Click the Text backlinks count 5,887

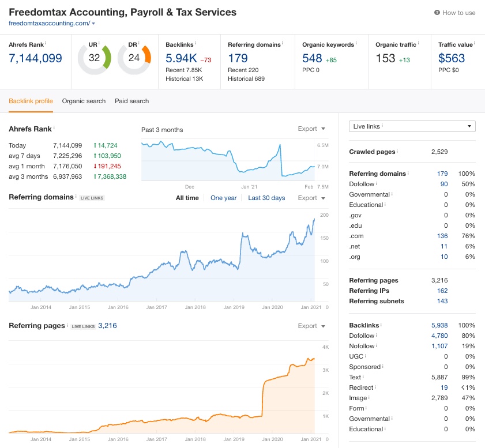(x=439, y=377)
